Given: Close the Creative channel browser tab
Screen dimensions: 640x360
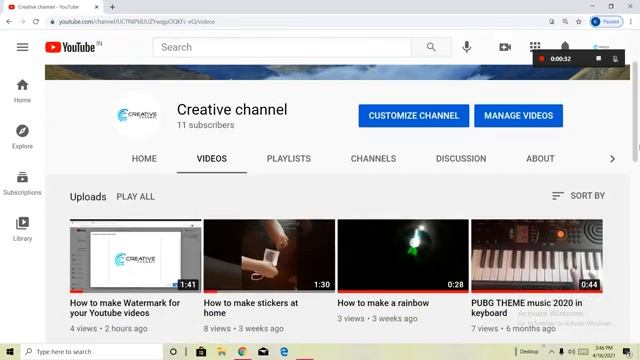Looking at the screenshot, I should [96, 7].
